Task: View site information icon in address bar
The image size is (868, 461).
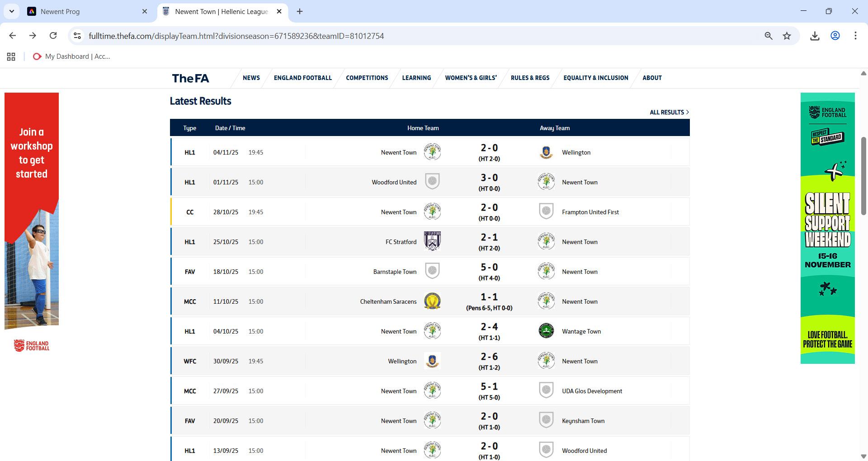Action: point(77,36)
